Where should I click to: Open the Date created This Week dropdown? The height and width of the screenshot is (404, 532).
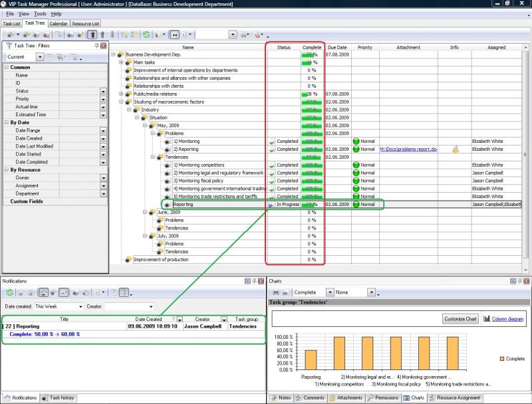click(80, 306)
